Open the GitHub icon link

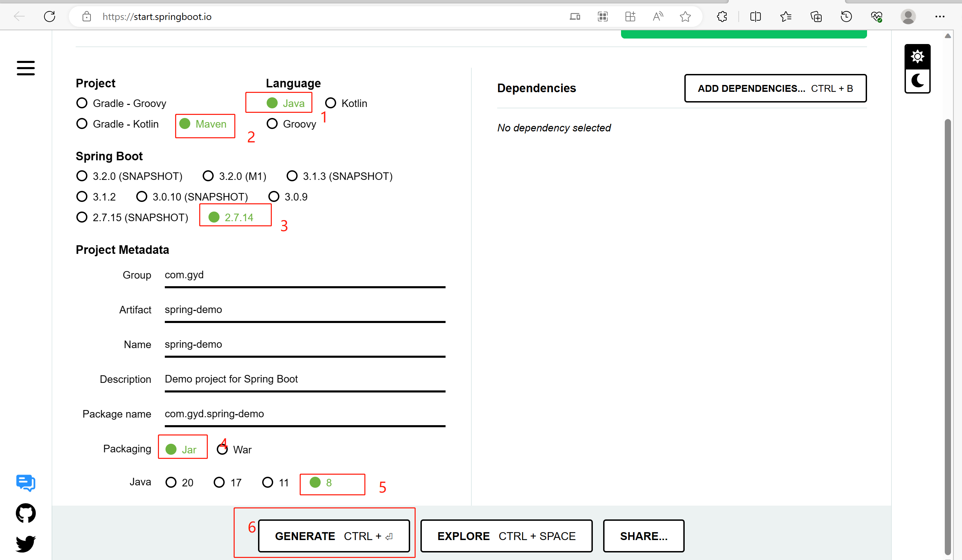point(25,513)
